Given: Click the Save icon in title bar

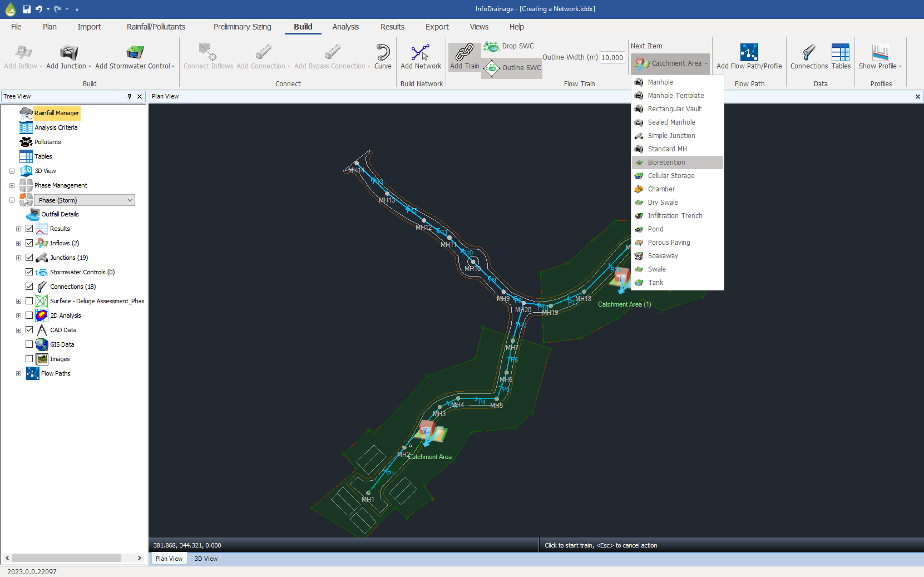Looking at the screenshot, I should coord(27,9).
